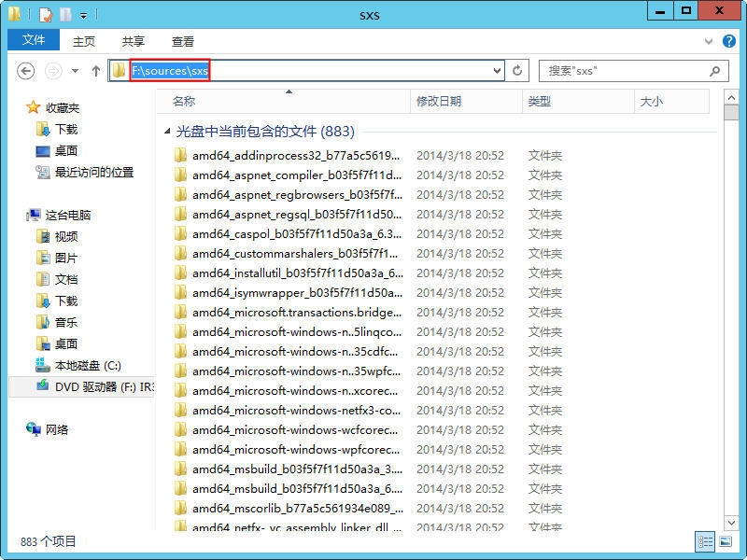This screenshot has width=747, height=560.
Task: Click the Back navigation arrow
Action: tap(26, 71)
